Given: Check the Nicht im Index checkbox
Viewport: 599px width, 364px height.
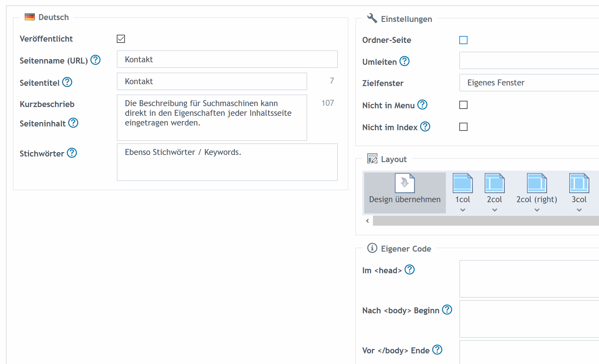Looking at the screenshot, I should [463, 127].
